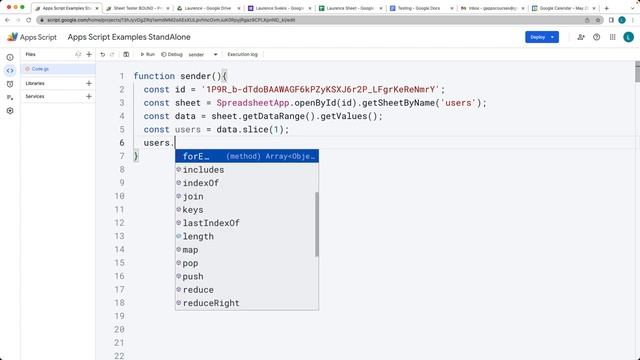Open Project Settings gear icon

coord(10,111)
